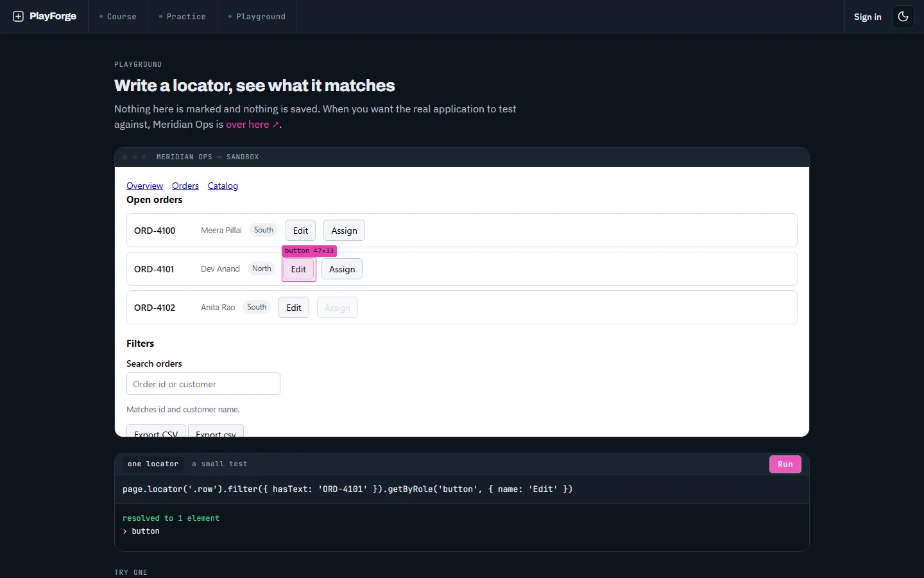924x578 pixels.
Task: Click the 'ORD-4102' order id text
Action: pyautogui.click(x=155, y=308)
